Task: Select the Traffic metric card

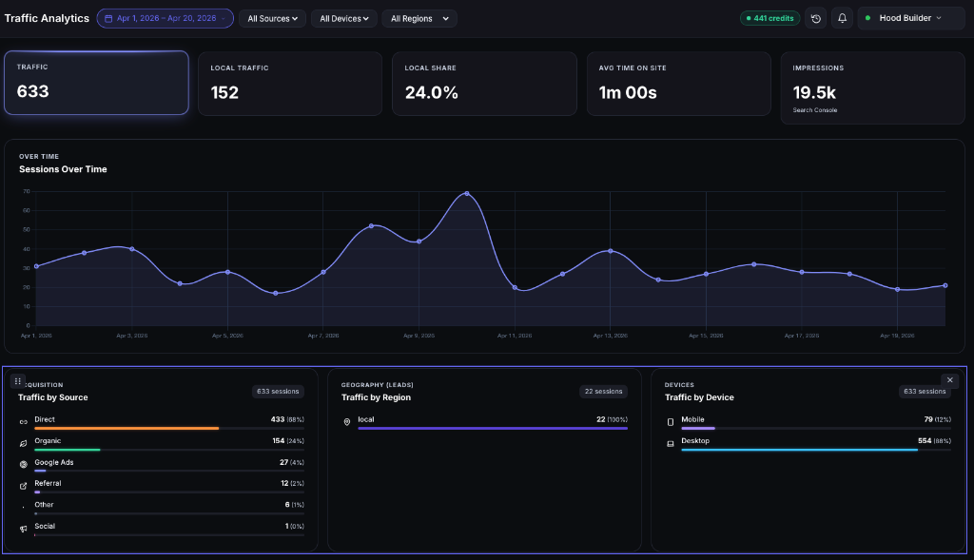Action: coord(96,83)
